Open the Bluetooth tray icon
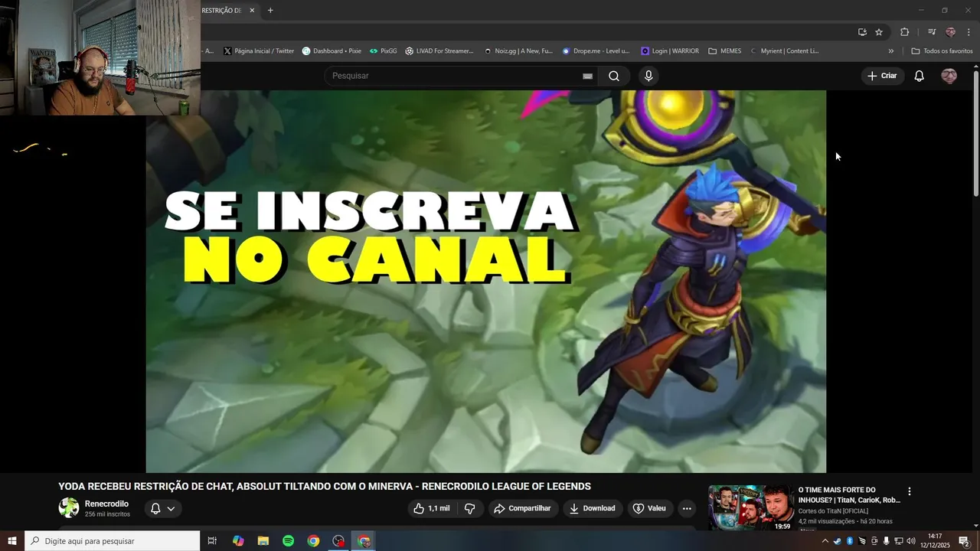This screenshot has width=980, height=551. click(849, 541)
